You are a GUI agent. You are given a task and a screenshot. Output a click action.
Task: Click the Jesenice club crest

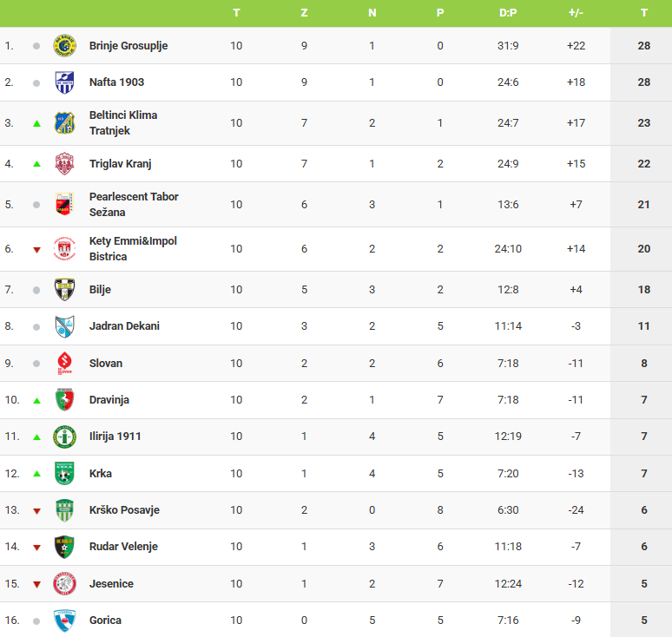(64, 583)
